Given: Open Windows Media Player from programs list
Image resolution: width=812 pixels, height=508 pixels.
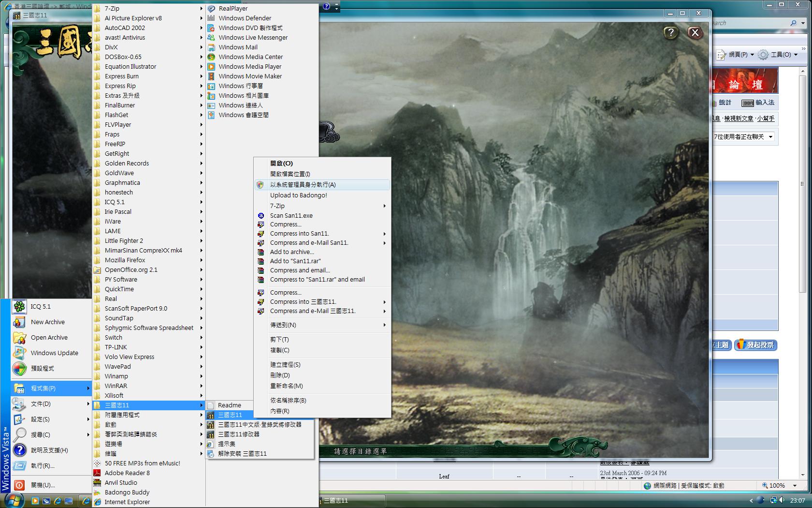Looking at the screenshot, I should tap(249, 66).
